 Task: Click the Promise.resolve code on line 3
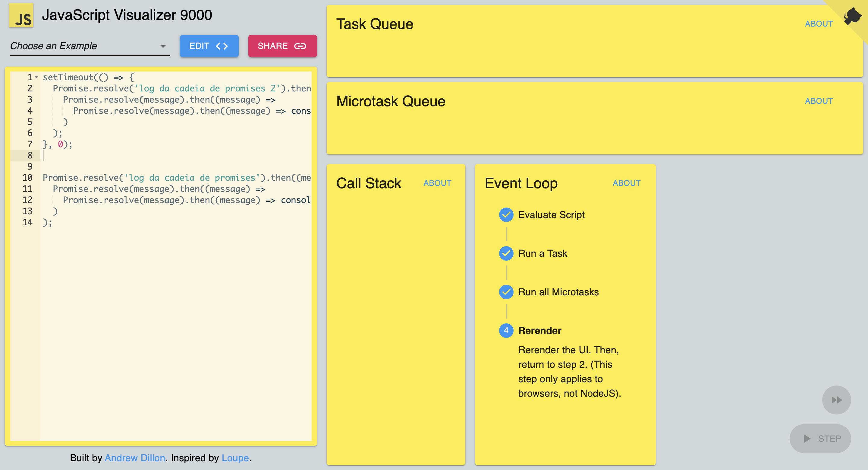point(169,100)
